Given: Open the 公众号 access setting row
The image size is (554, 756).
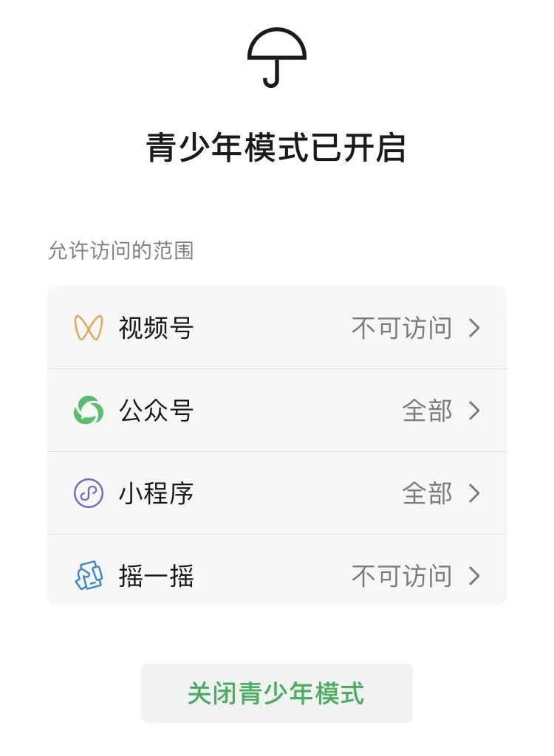Looking at the screenshot, I should [276, 410].
